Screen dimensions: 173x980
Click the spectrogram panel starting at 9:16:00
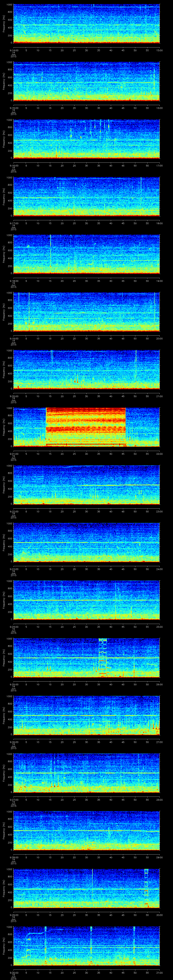pyautogui.click(x=87, y=139)
